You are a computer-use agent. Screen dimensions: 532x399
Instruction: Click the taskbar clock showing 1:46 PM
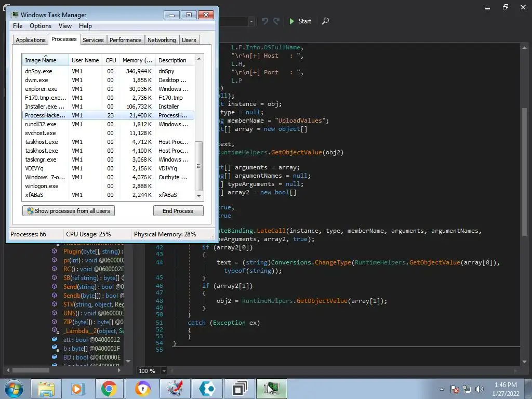click(x=506, y=389)
